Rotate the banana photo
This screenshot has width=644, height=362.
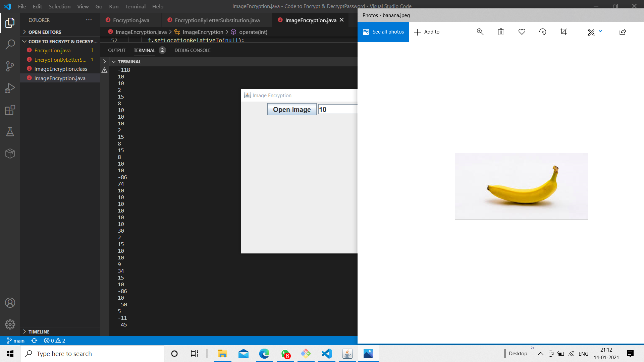(542, 32)
